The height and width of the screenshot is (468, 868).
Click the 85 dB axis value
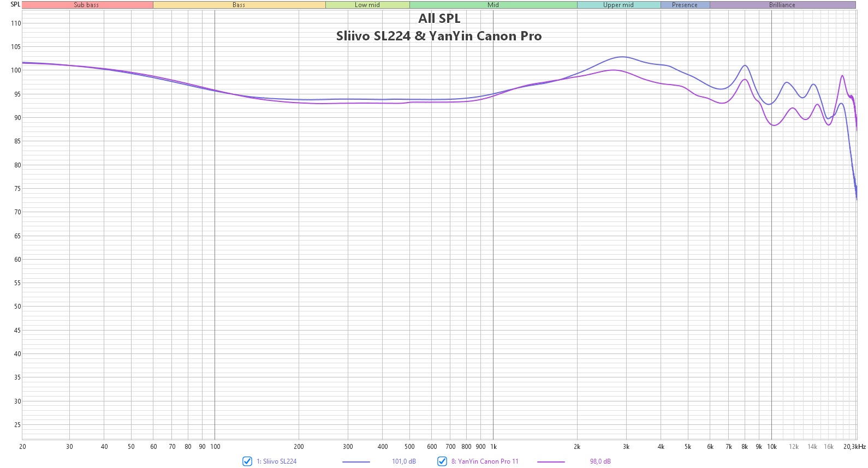[17, 141]
